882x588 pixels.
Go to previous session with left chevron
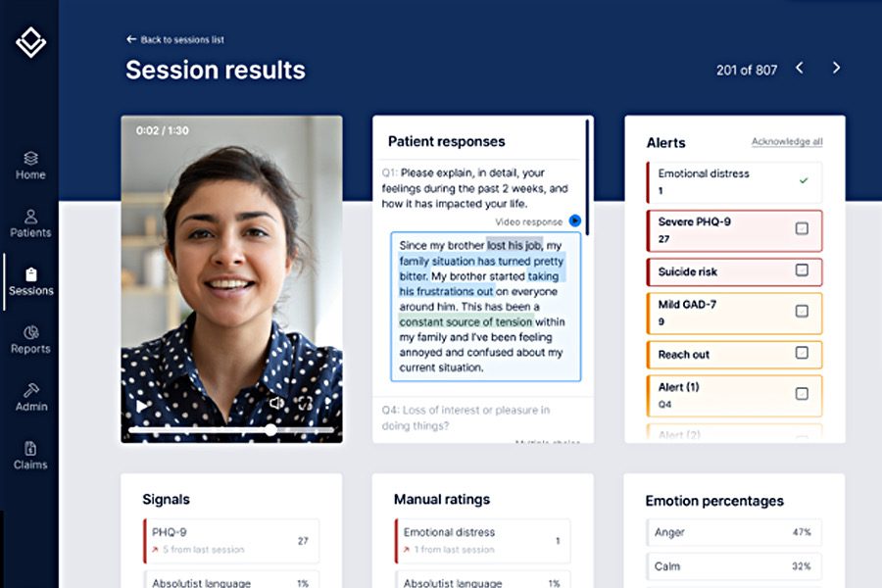[800, 68]
